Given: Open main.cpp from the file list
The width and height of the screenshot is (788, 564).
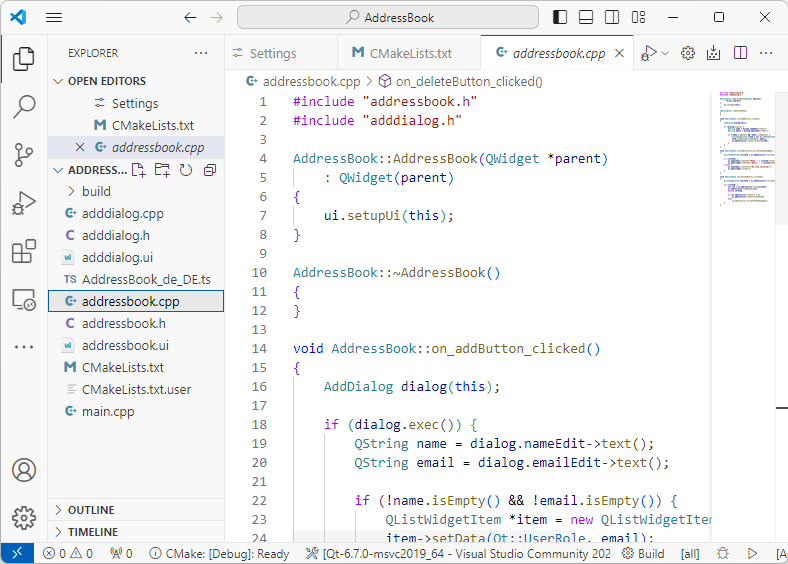Looking at the screenshot, I should click(x=108, y=411).
